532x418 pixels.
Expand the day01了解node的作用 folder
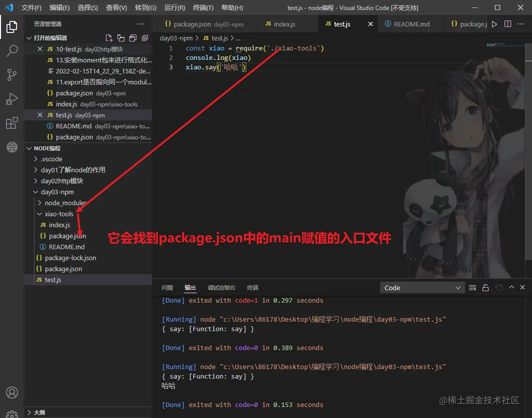(35, 170)
